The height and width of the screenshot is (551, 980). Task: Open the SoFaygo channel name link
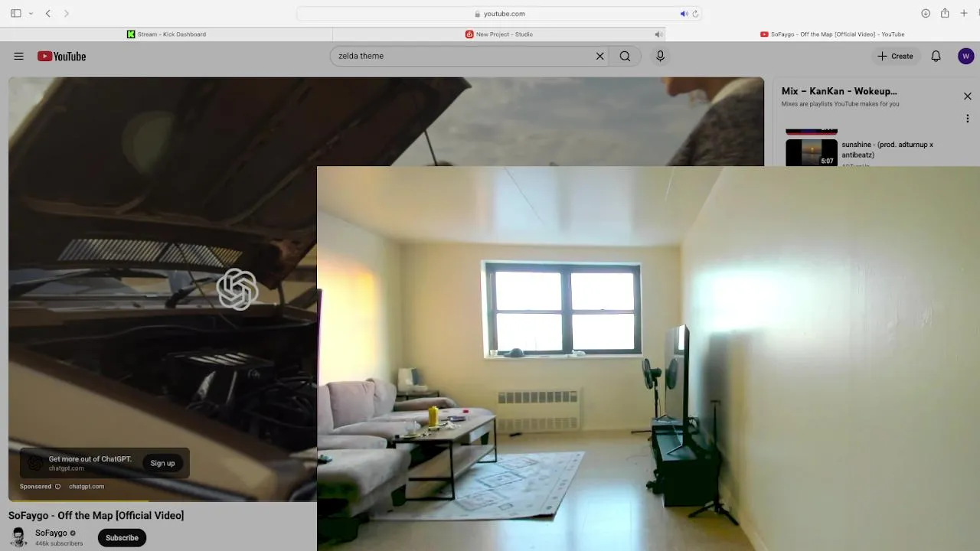pos(51,533)
